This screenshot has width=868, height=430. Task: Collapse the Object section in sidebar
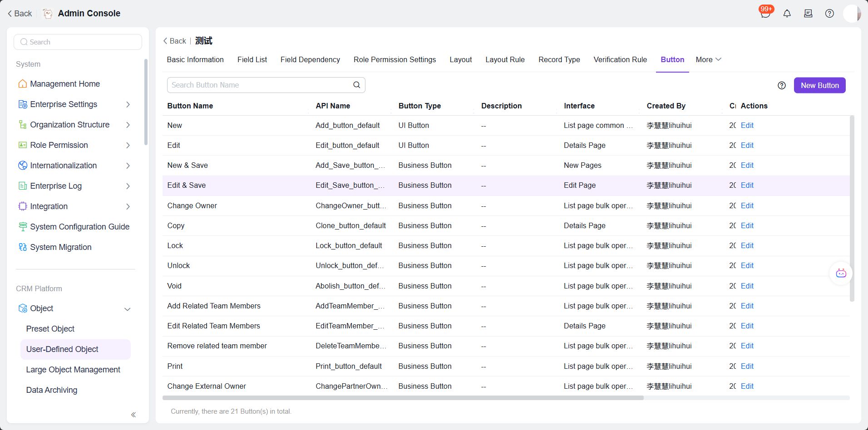[x=128, y=309]
